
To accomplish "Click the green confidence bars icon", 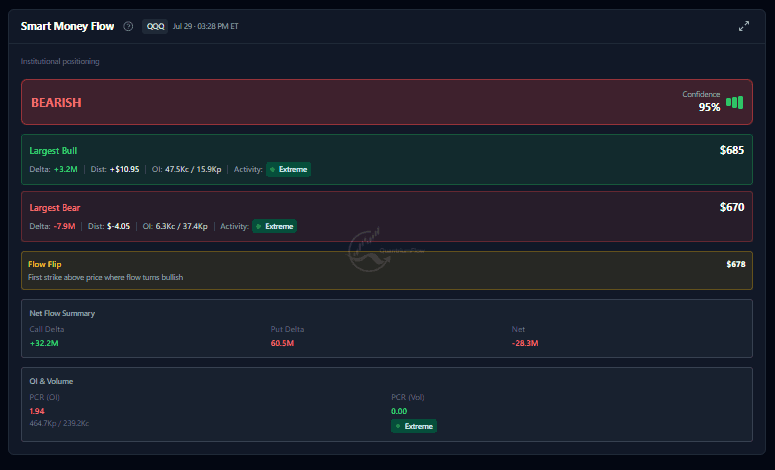I will pos(734,102).
